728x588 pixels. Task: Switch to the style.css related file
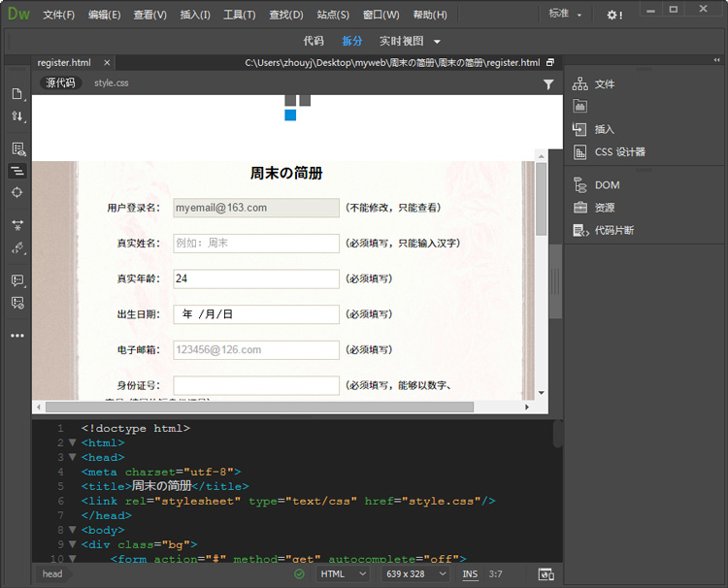[112, 83]
